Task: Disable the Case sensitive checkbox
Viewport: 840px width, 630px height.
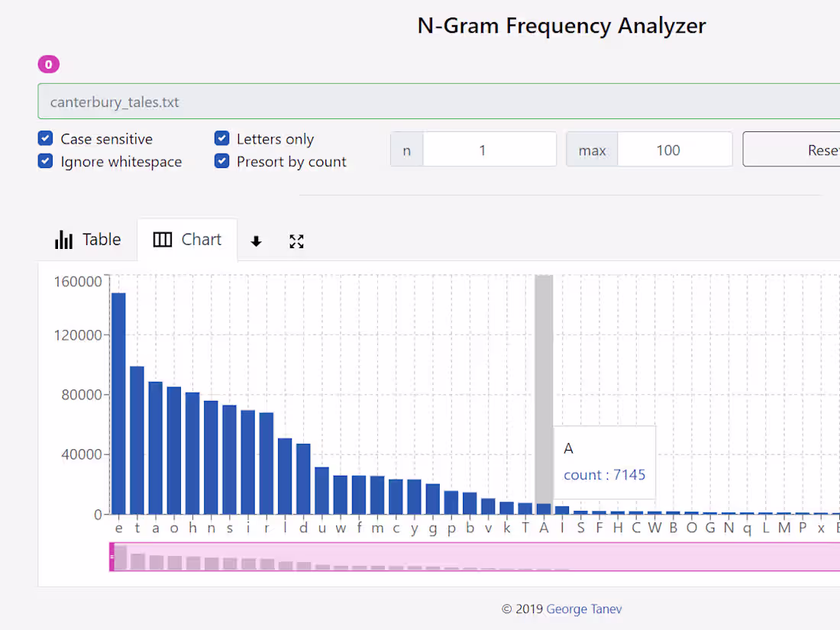Action: (45, 138)
